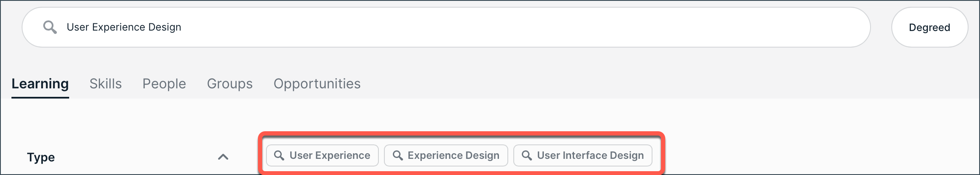Click magnifier icon on User Interface Design chip
Viewport: 980px width, 175px height.
pos(526,155)
